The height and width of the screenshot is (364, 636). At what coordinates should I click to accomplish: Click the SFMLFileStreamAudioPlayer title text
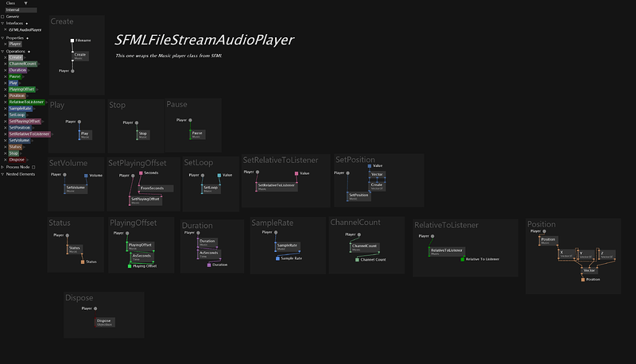click(204, 40)
